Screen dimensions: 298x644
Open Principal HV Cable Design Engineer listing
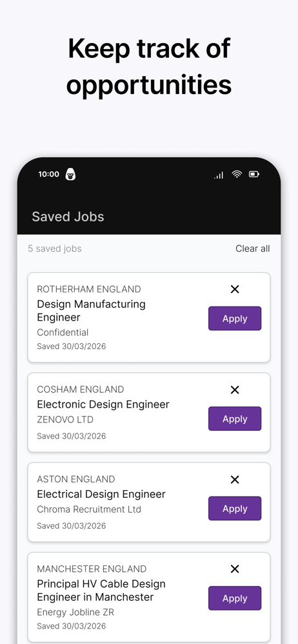(101, 590)
